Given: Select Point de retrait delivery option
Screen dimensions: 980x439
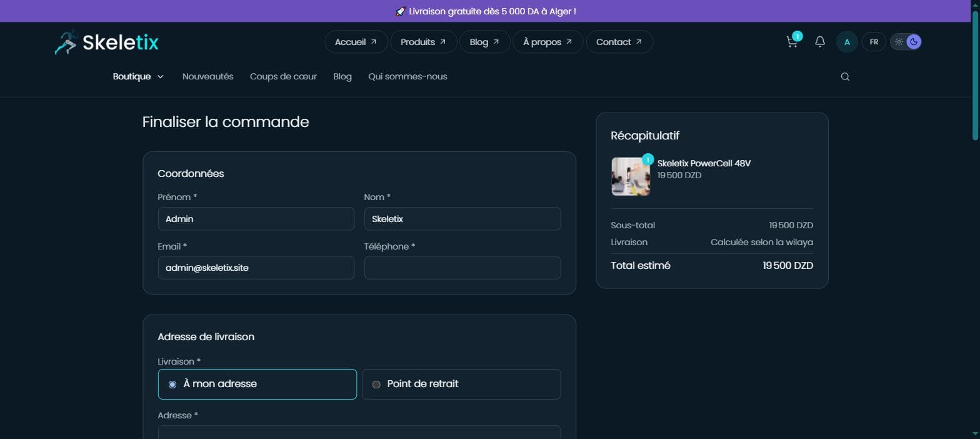Looking at the screenshot, I should [x=461, y=384].
